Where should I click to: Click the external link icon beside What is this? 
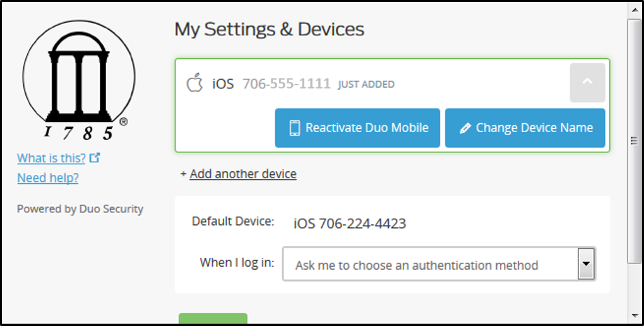pyautogui.click(x=95, y=157)
